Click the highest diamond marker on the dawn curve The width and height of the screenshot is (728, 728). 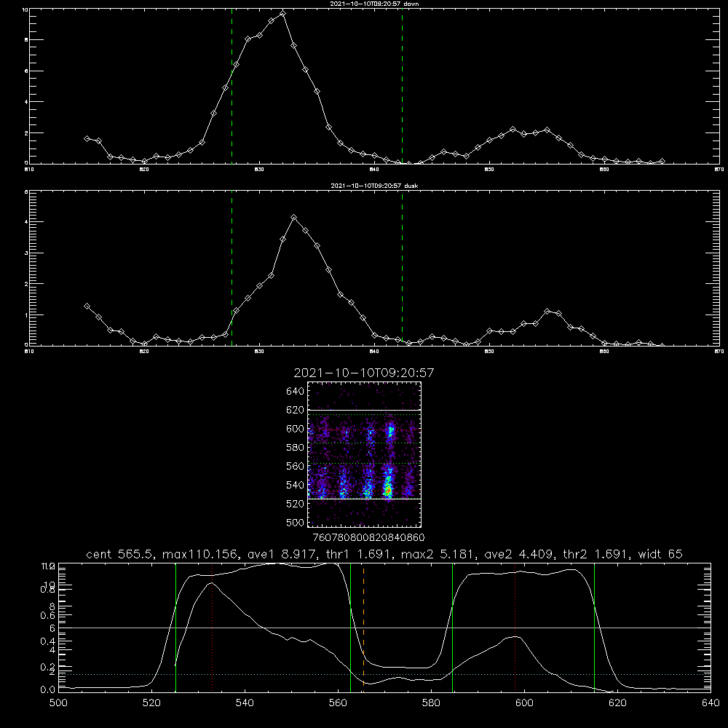[282, 13]
